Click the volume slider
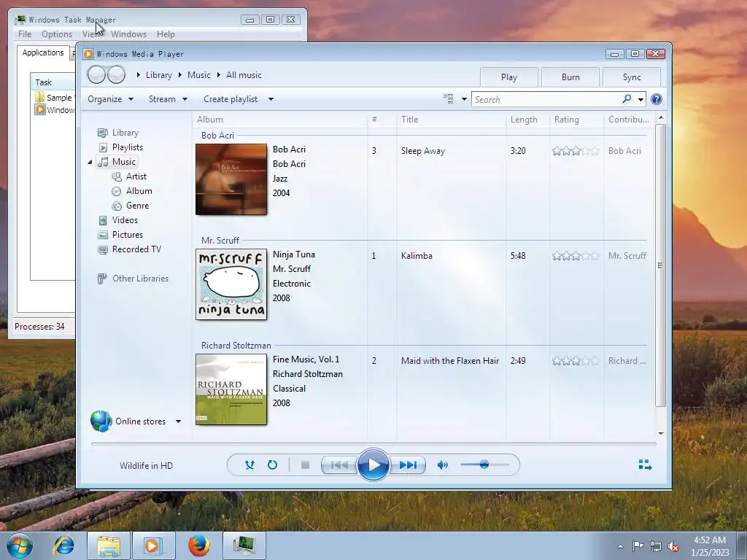 485,464
